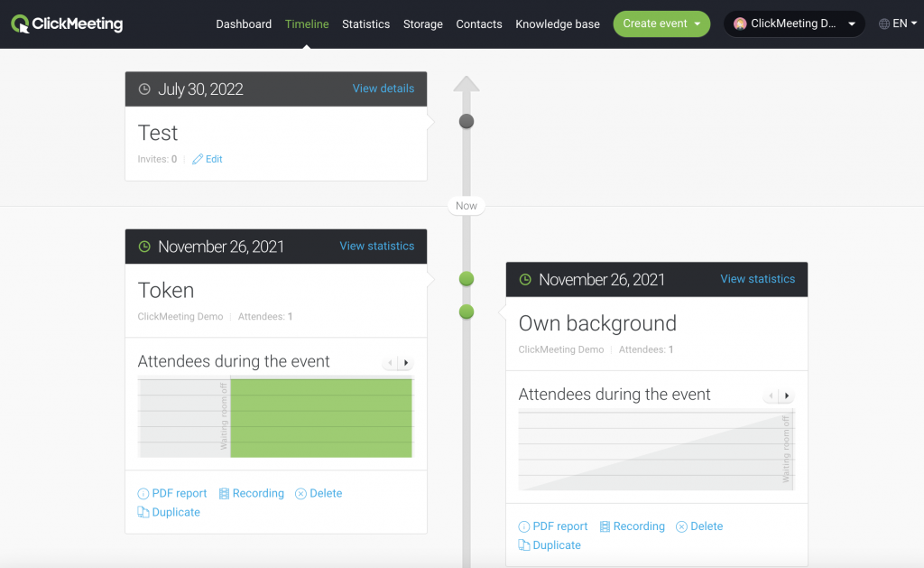Click Attendees: 1 on Own background card

click(x=646, y=349)
